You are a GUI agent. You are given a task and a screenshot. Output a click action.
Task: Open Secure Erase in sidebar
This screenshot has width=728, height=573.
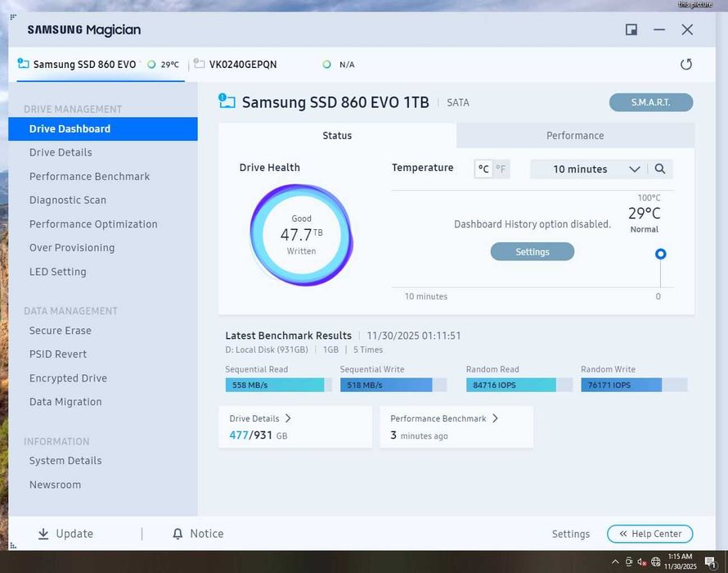[60, 331]
